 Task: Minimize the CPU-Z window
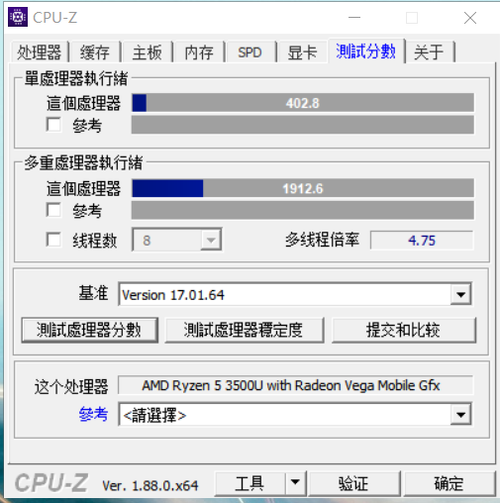pyautogui.click(x=354, y=18)
